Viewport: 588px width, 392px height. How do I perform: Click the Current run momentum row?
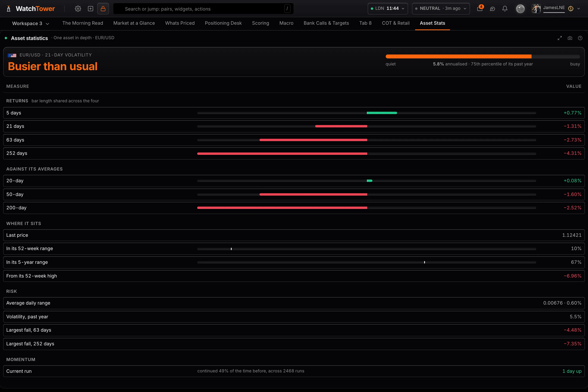coord(294,371)
